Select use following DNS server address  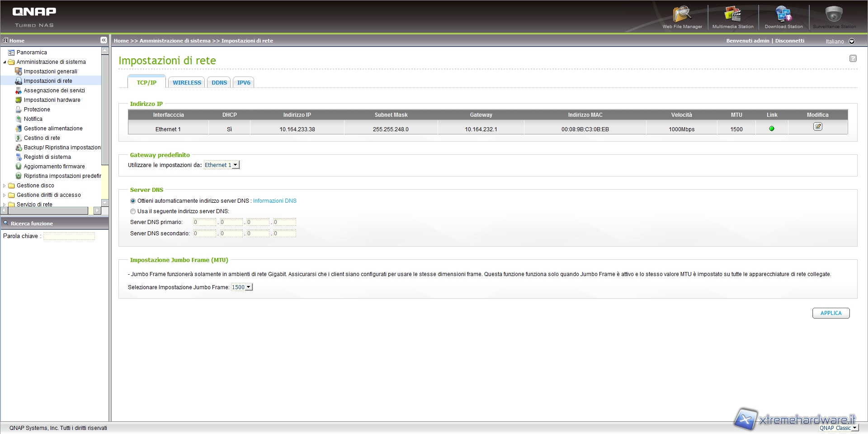133,211
